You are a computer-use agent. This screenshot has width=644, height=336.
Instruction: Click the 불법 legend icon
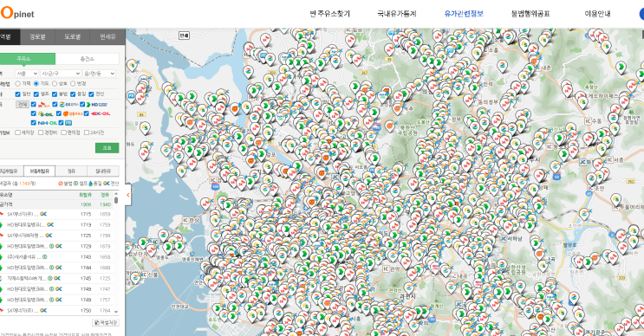click(x=61, y=184)
